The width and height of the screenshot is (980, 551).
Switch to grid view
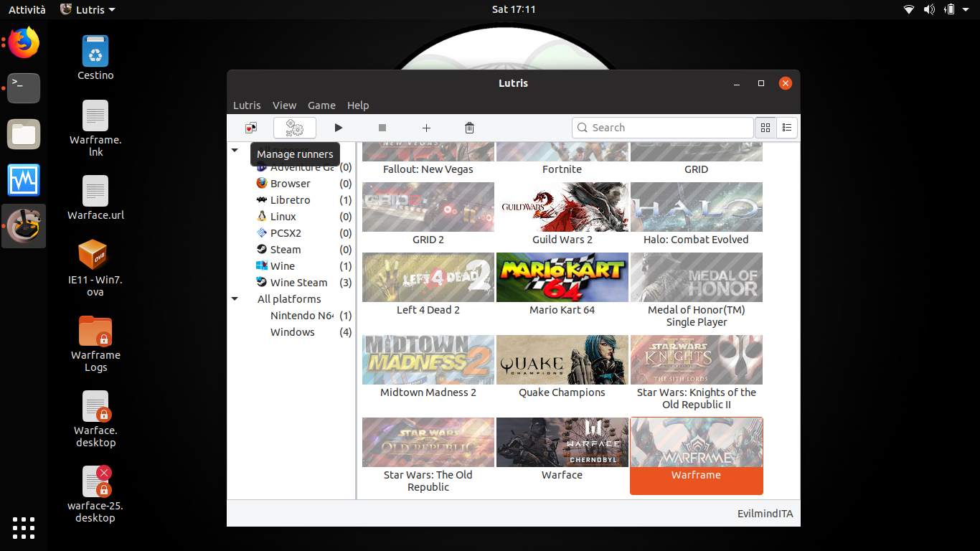(x=765, y=128)
